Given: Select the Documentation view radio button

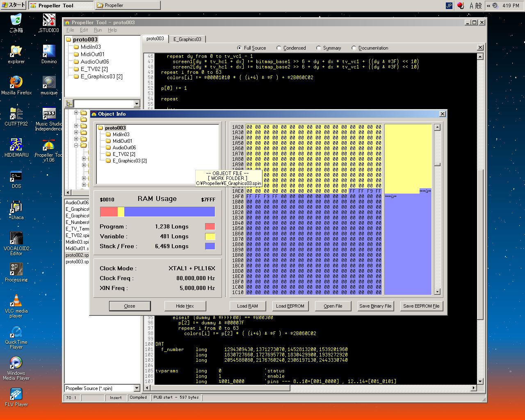Looking at the screenshot, I should tap(354, 48).
